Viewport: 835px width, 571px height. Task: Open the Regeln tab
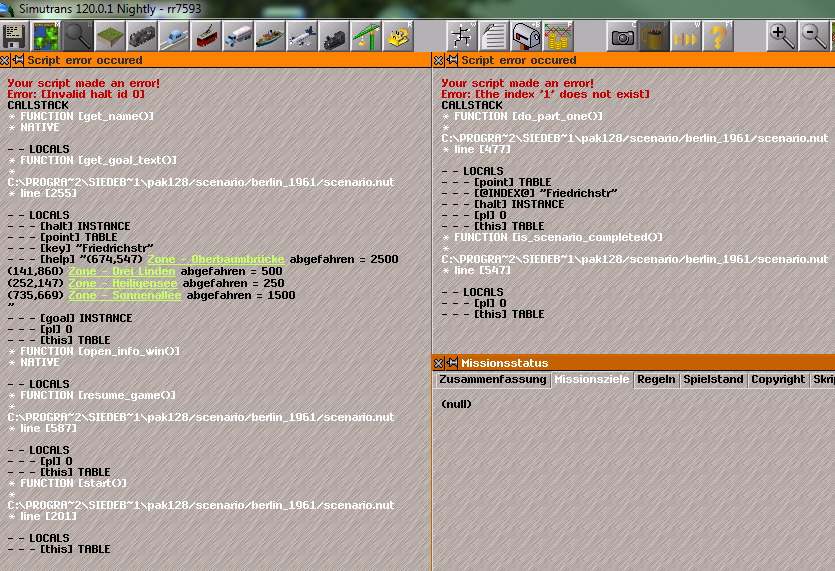coord(656,380)
